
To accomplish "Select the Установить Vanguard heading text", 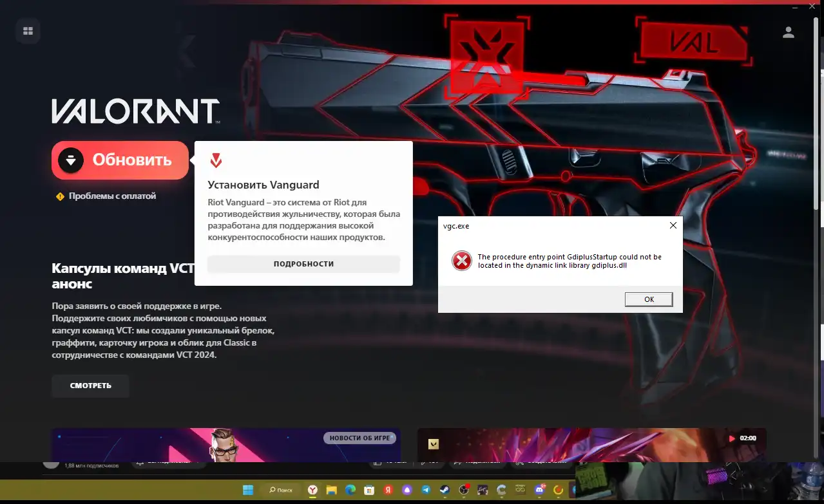I will coord(263,185).
